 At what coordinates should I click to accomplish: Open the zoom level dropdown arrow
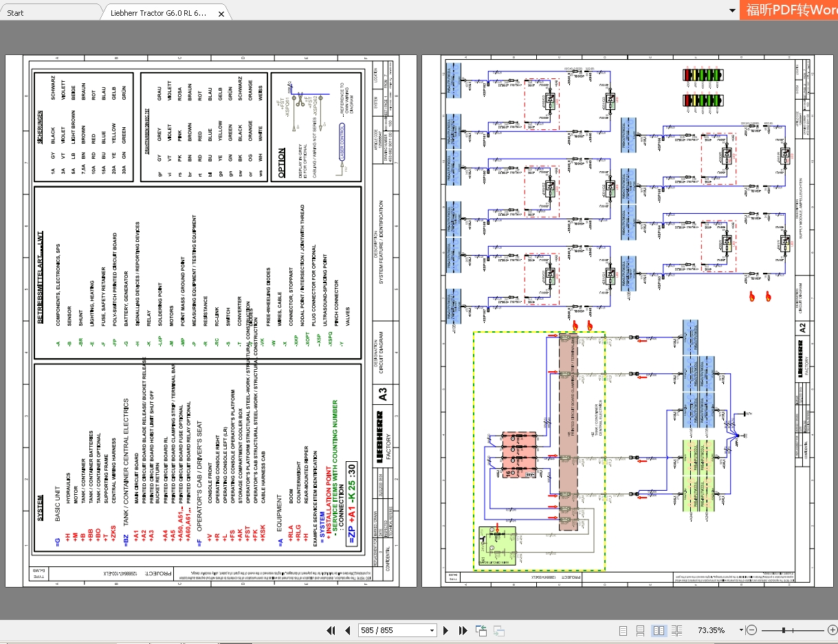pyautogui.click(x=741, y=630)
